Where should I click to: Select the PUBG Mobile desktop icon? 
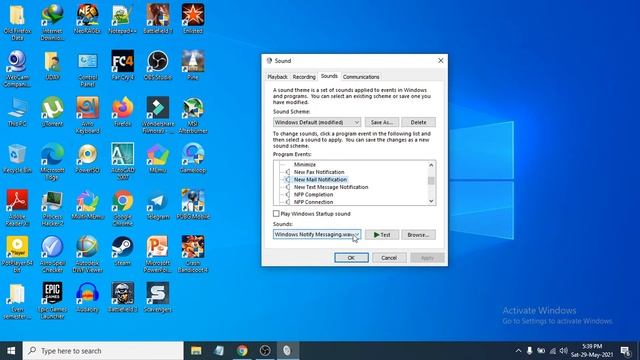(193, 204)
